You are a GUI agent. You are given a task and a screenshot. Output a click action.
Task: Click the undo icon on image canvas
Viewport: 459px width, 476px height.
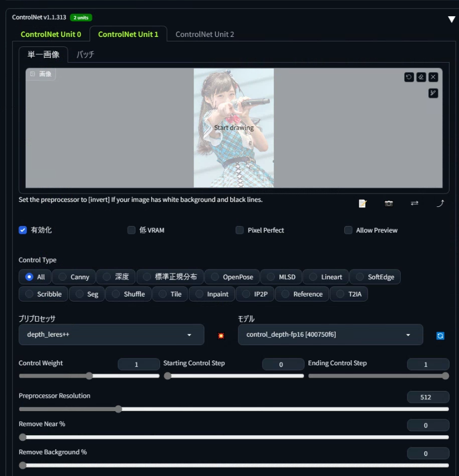pos(409,77)
